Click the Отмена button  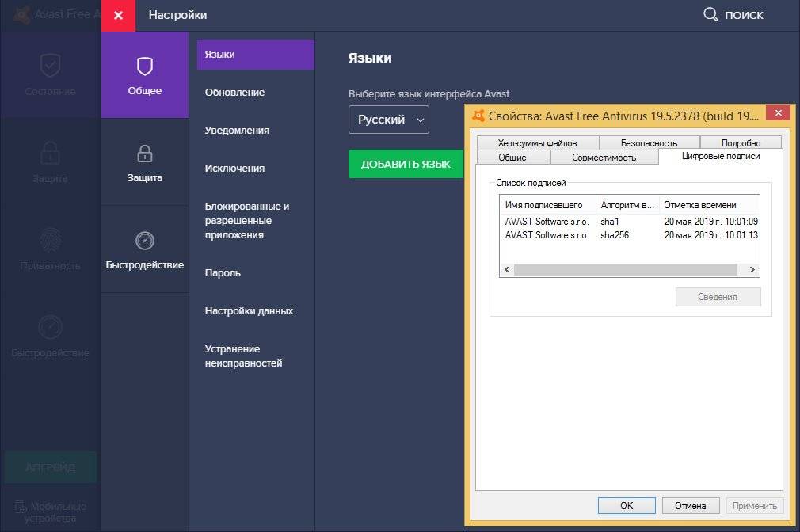[691, 505]
